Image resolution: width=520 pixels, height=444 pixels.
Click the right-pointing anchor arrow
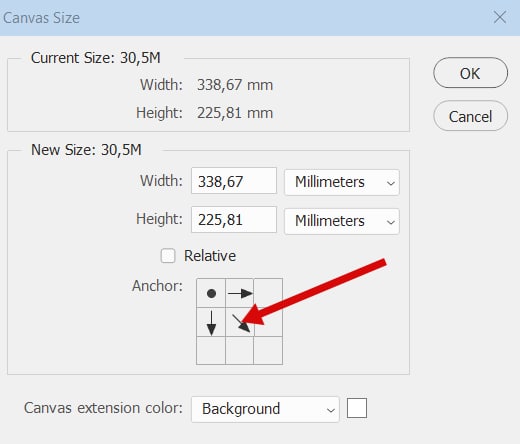[x=240, y=293]
